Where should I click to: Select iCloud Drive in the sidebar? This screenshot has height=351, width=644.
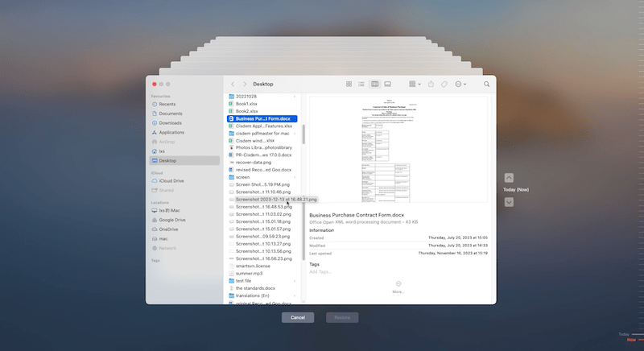point(171,180)
